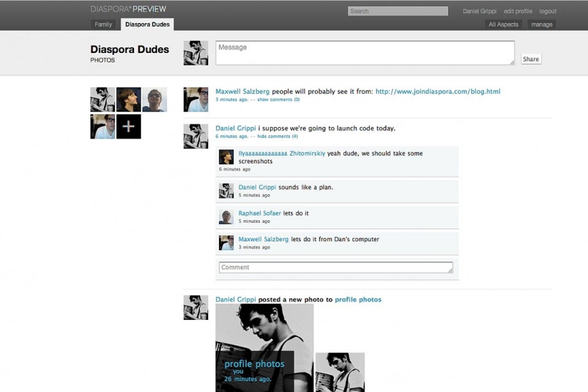Click Raphael Sofaer's comment avatar
588x392 pixels.
[226, 217]
